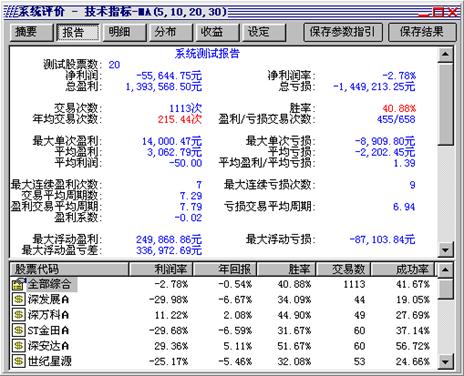Click 深发展A trade count 44
Viewport: 464px width, 376px height.
pos(359,300)
